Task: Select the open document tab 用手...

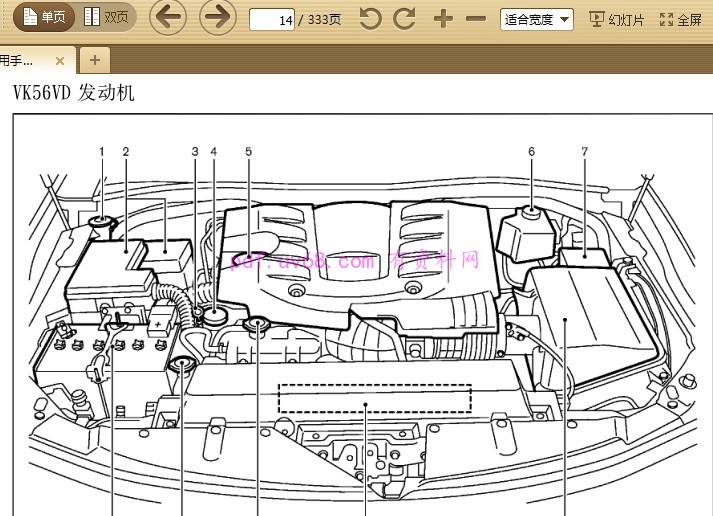Action: point(22,60)
